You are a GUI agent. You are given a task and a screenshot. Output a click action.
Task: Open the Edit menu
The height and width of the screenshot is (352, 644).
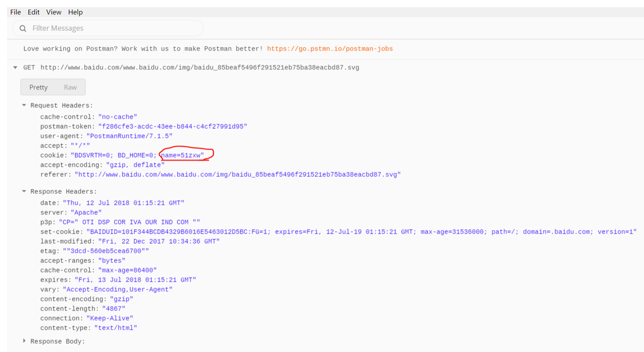tap(33, 12)
